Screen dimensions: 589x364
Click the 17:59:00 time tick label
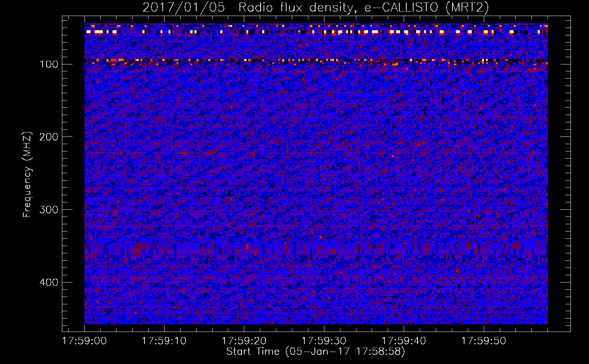pos(84,341)
